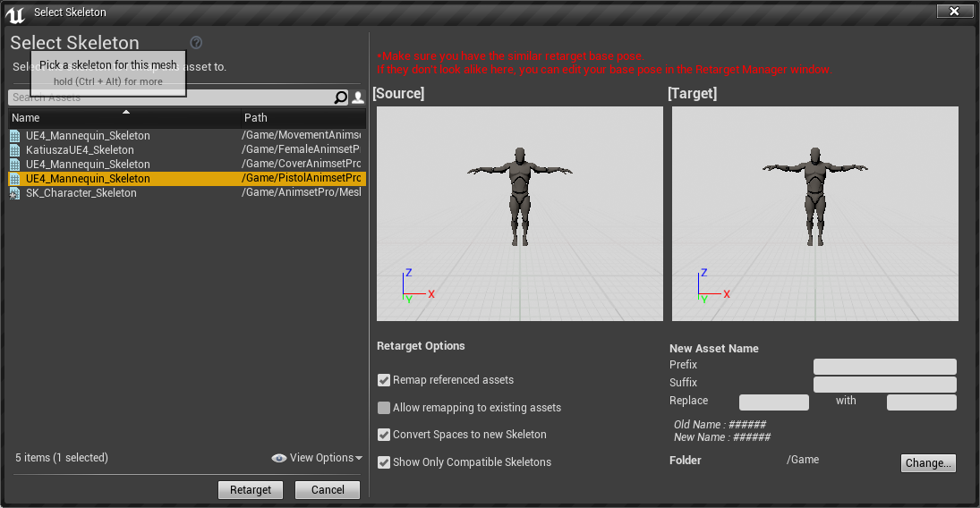This screenshot has height=508, width=980.
Task: Click the skeleton icon of the PistolAnimsetPro row
Action: point(15,179)
